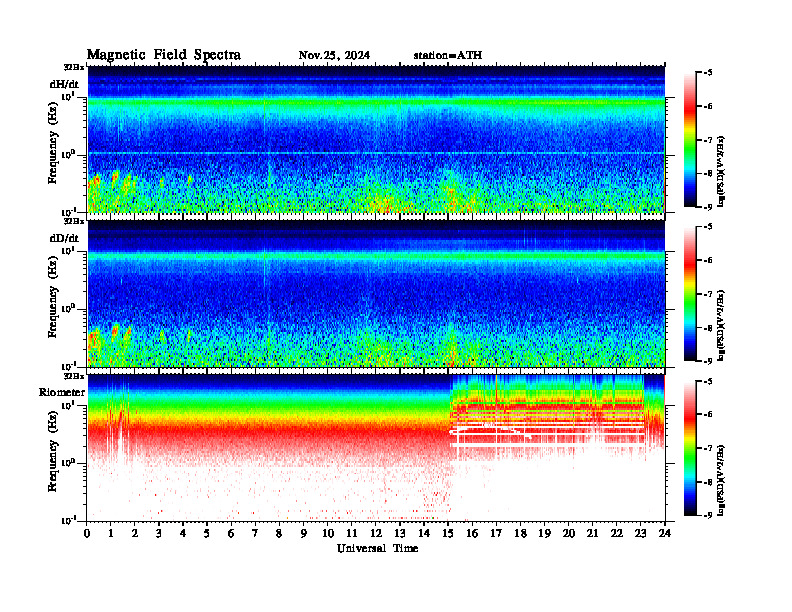Viewport: 792px width, 612px height.
Task: Click the 32Hz tick label of the dH/dt panel
Action: tap(73, 67)
